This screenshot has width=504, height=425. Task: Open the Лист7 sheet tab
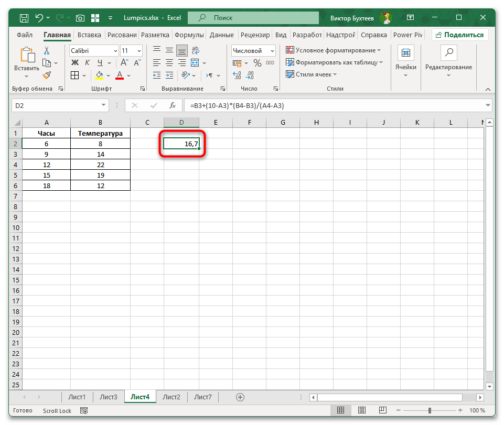[x=203, y=397]
